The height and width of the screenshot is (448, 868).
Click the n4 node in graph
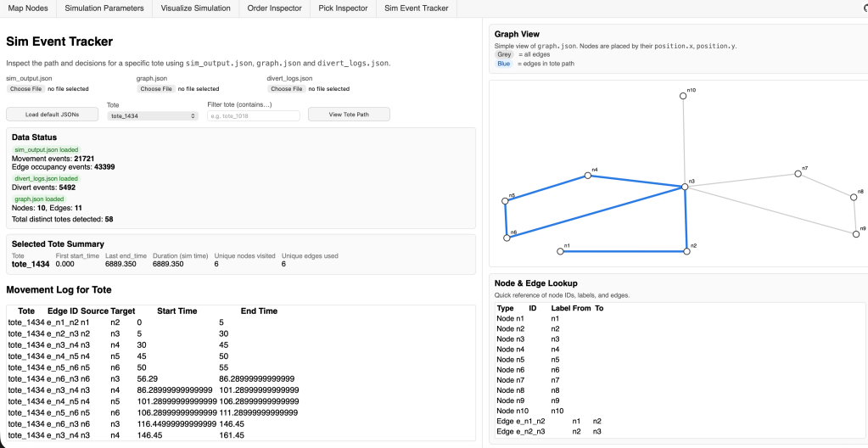(587, 176)
